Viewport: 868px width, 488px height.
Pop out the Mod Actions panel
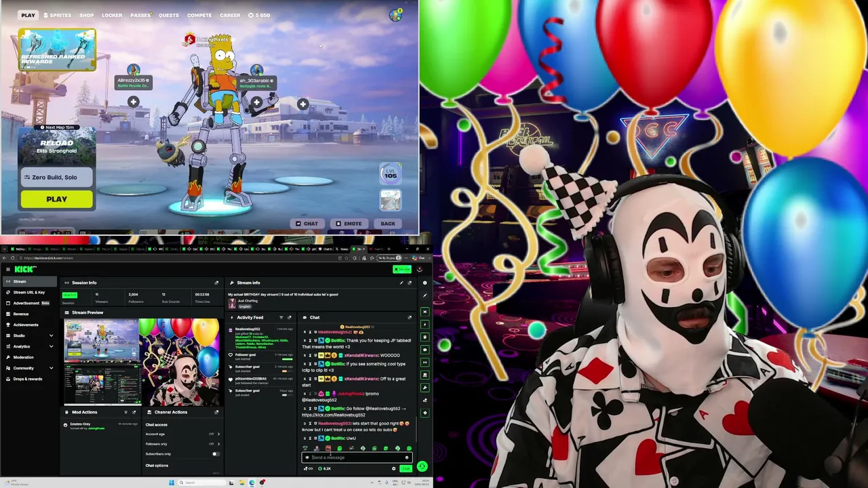click(x=134, y=412)
